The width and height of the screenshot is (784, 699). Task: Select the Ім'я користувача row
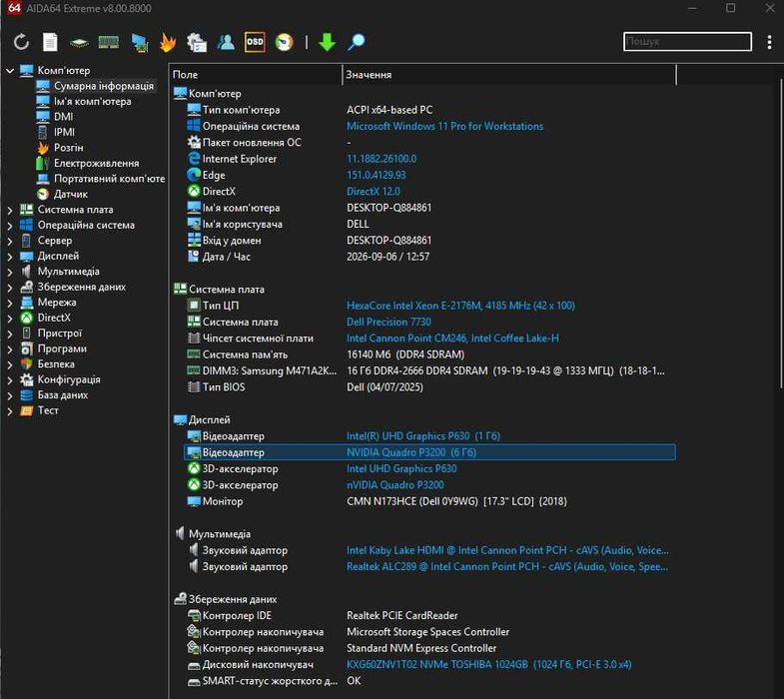pos(430,224)
